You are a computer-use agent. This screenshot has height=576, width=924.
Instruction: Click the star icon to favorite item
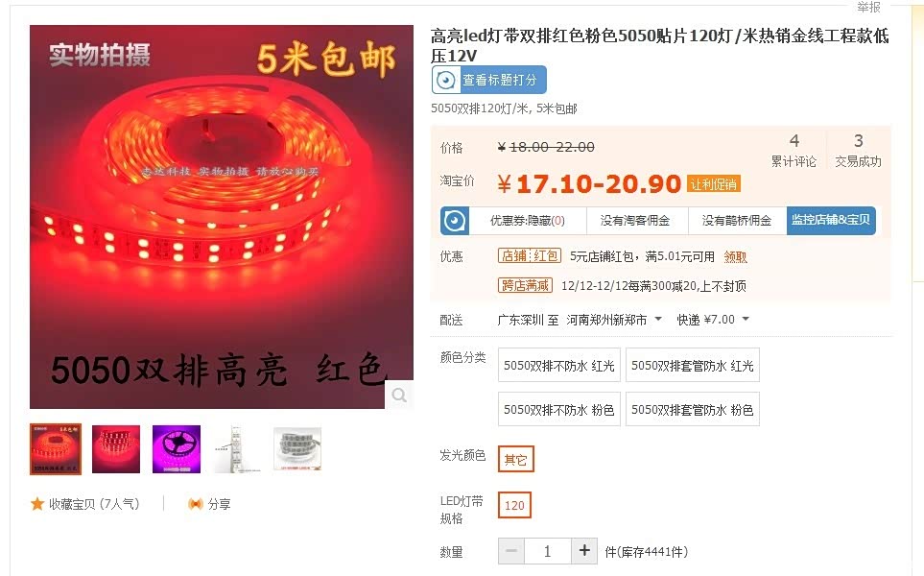point(37,503)
